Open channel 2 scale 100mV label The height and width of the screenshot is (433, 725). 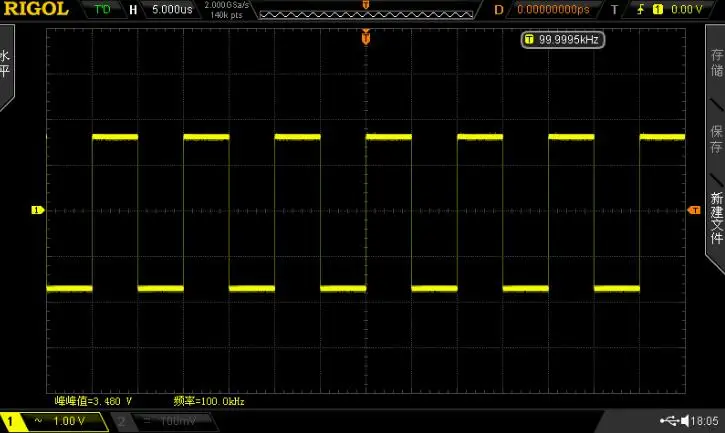click(x=178, y=421)
